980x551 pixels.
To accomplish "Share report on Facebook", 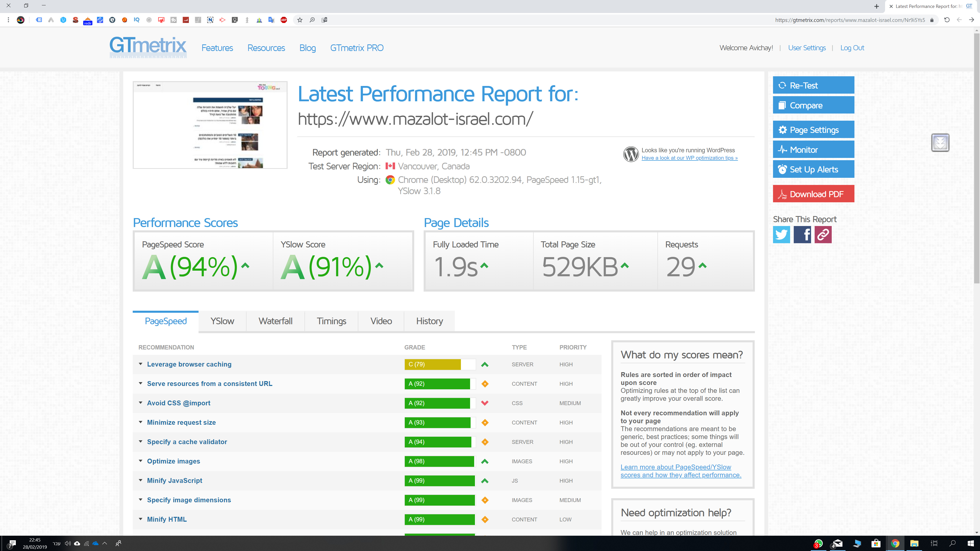I will pyautogui.click(x=802, y=235).
